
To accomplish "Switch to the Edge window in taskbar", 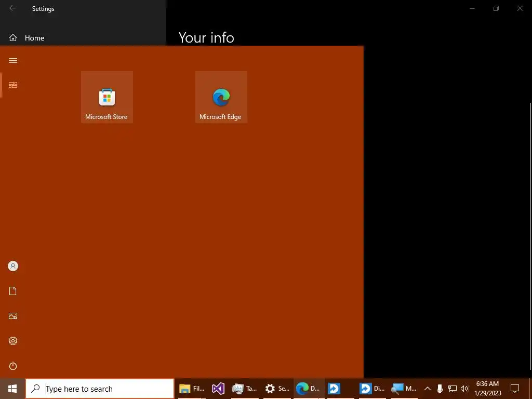I will point(309,389).
